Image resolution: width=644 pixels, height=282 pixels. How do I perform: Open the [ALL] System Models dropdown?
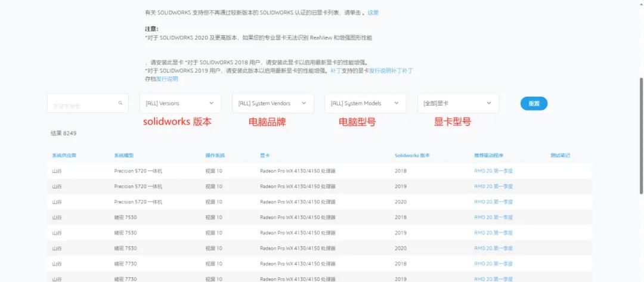click(365, 103)
